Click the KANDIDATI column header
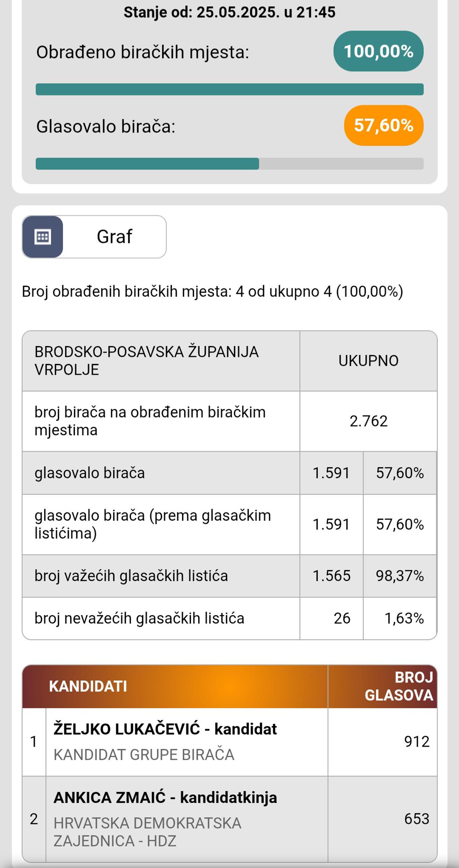Viewport: 459px width, 868px height. [88, 687]
